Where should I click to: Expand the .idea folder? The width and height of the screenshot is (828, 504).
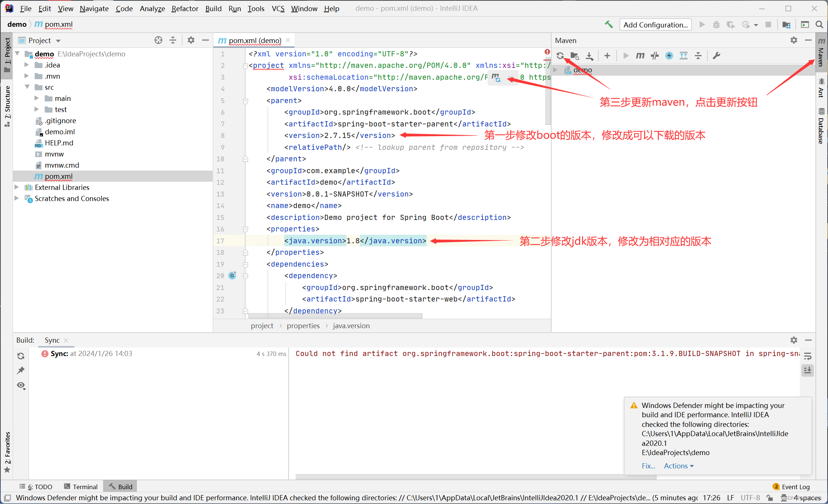pos(27,65)
